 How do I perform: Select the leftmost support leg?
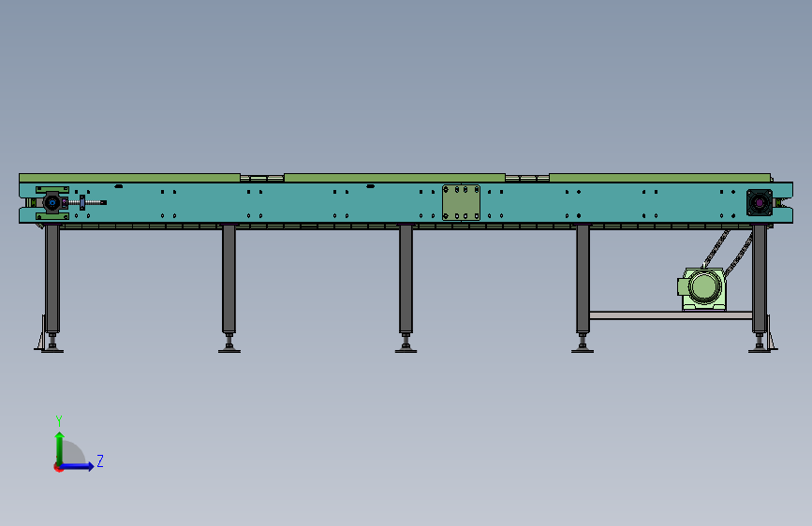click(x=52, y=279)
